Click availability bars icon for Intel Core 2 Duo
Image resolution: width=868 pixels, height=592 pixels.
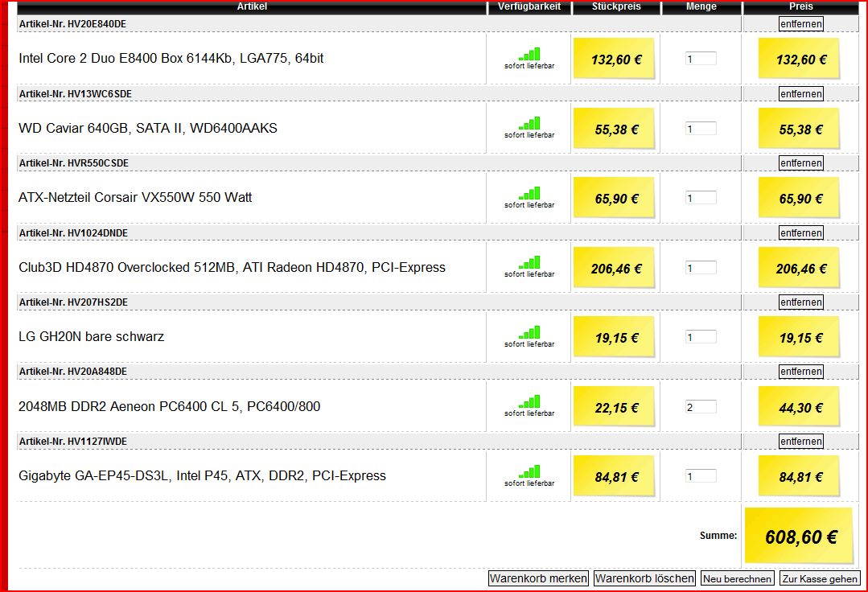click(x=529, y=54)
